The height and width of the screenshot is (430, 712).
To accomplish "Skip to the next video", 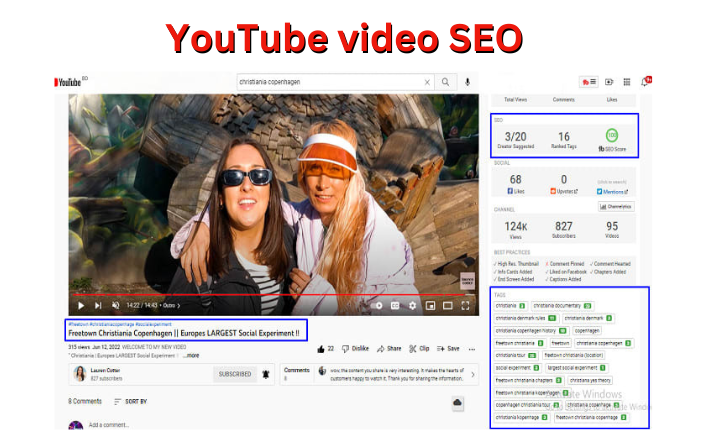I will coord(98,305).
